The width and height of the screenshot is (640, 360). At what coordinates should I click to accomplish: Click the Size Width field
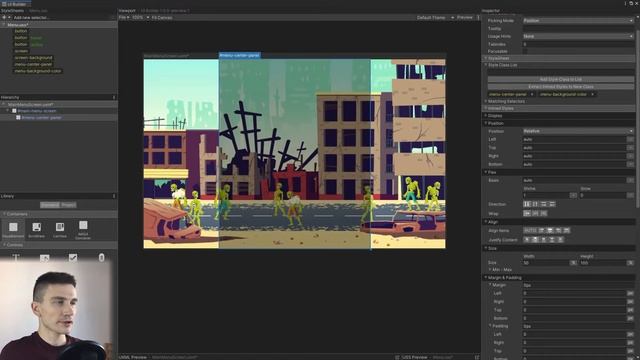(546, 263)
